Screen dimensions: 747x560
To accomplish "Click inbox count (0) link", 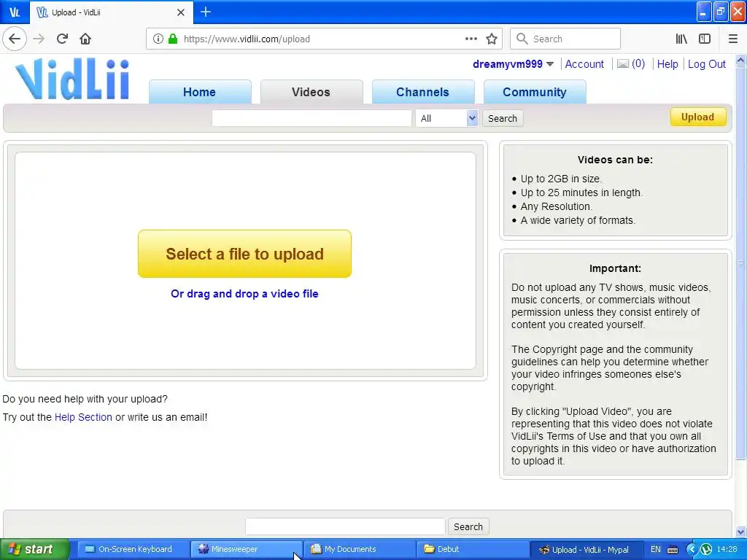I will (x=638, y=64).
